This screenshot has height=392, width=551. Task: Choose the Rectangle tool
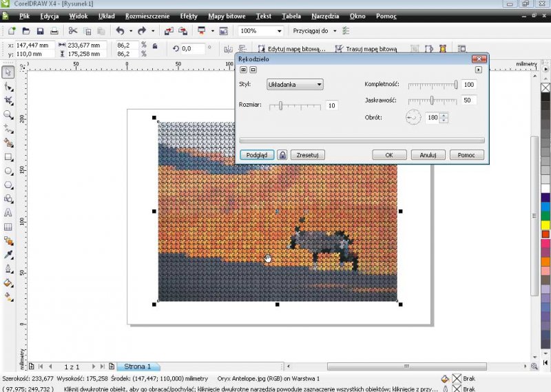point(8,156)
